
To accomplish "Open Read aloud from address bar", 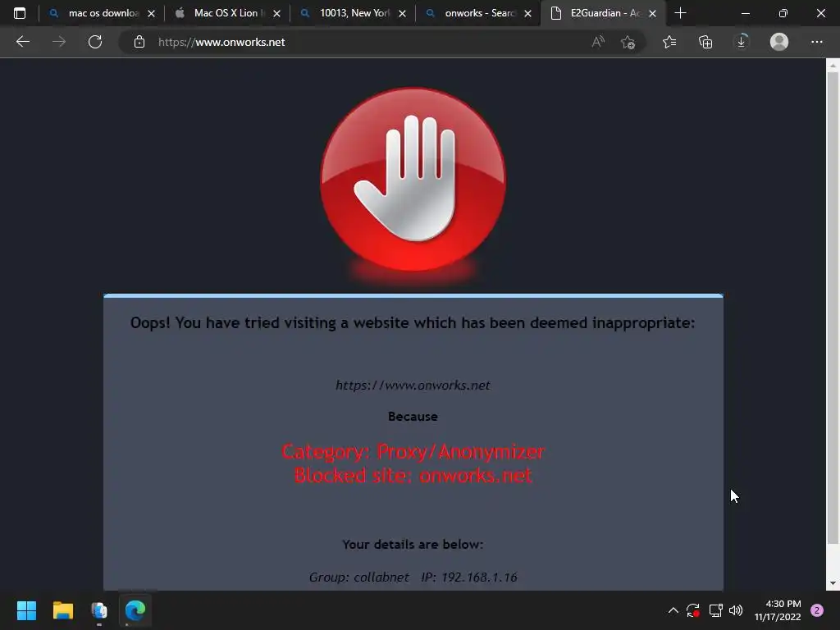I will (x=598, y=42).
